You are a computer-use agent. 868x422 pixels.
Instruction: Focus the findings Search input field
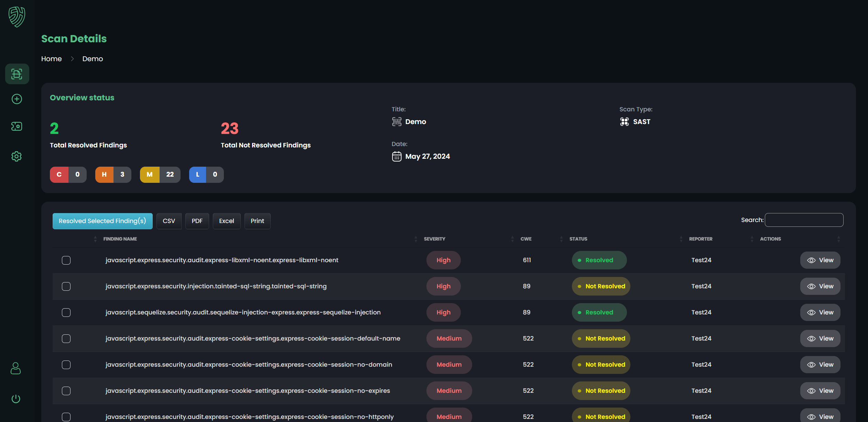click(804, 220)
